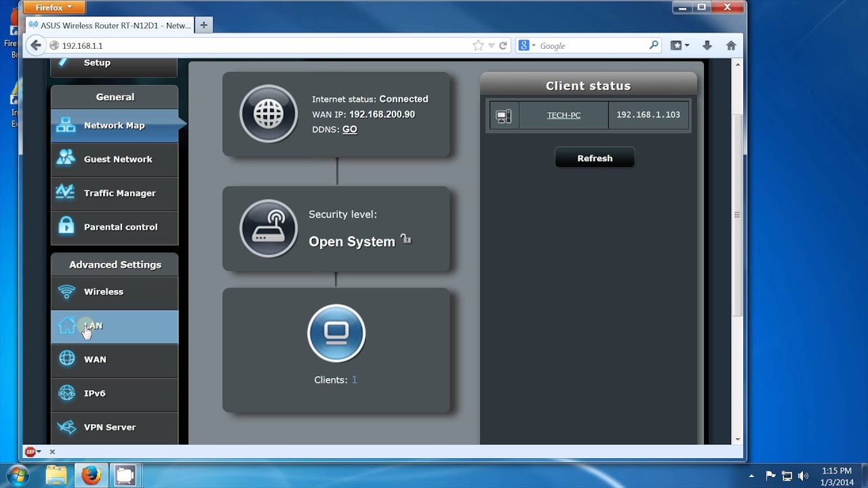Click the volume speaker tray icon
The width and height of the screenshot is (868, 488).
point(804,476)
